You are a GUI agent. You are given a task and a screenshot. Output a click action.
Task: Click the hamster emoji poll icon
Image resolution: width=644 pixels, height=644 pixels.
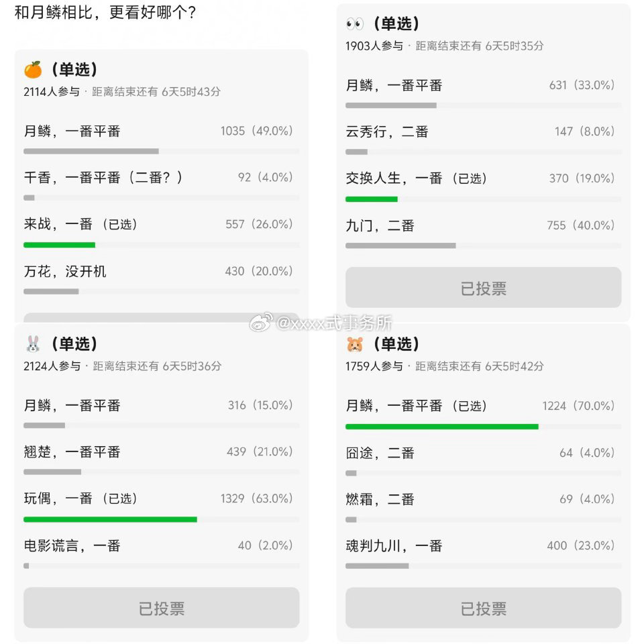[x=354, y=345]
